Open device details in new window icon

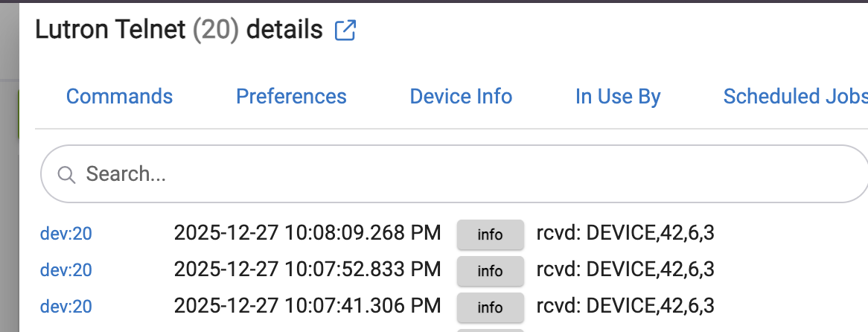pyautogui.click(x=345, y=31)
